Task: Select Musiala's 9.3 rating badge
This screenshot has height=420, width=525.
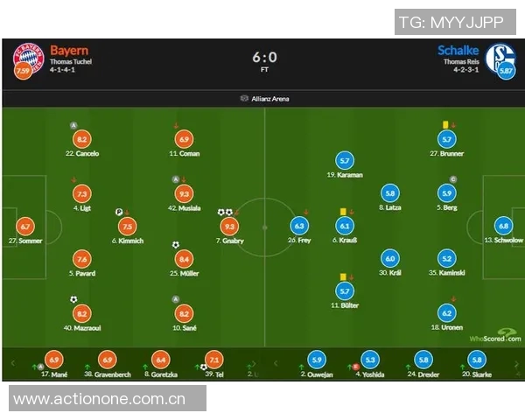Action: pyautogui.click(x=184, y=193)
